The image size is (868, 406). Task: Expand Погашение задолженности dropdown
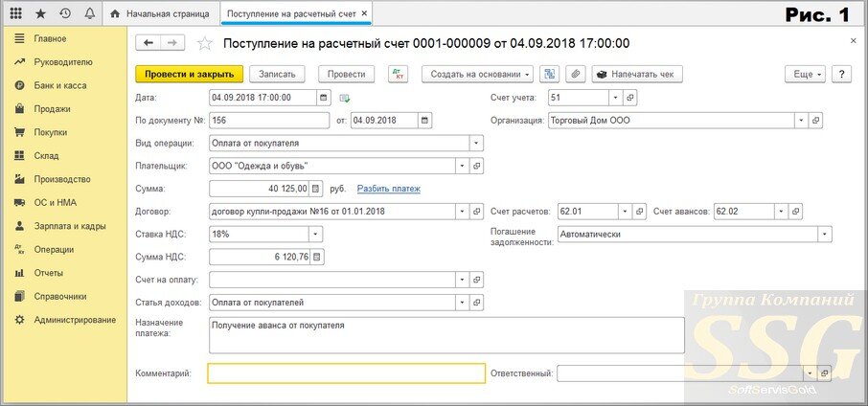coord(826,235)
